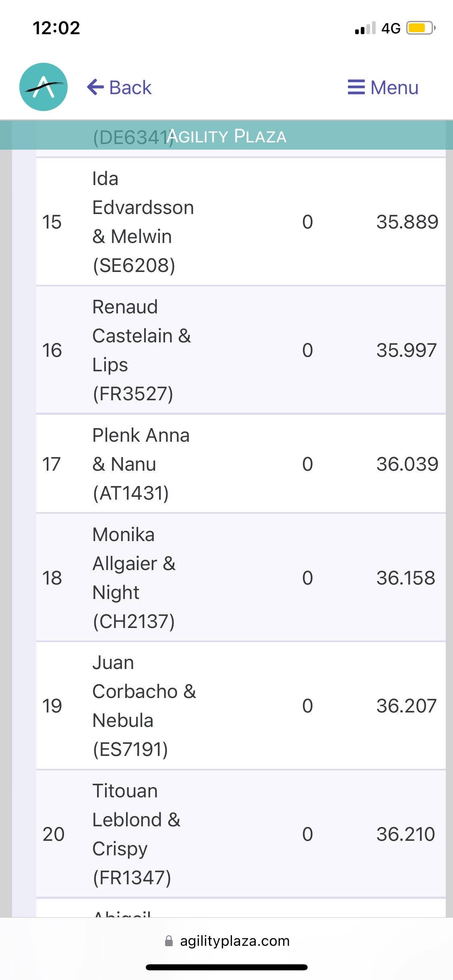Select Juan Corbacho & Nebula entry
Image resolution: width=453 pixels, height=980 pixels.
click(144, 706)
